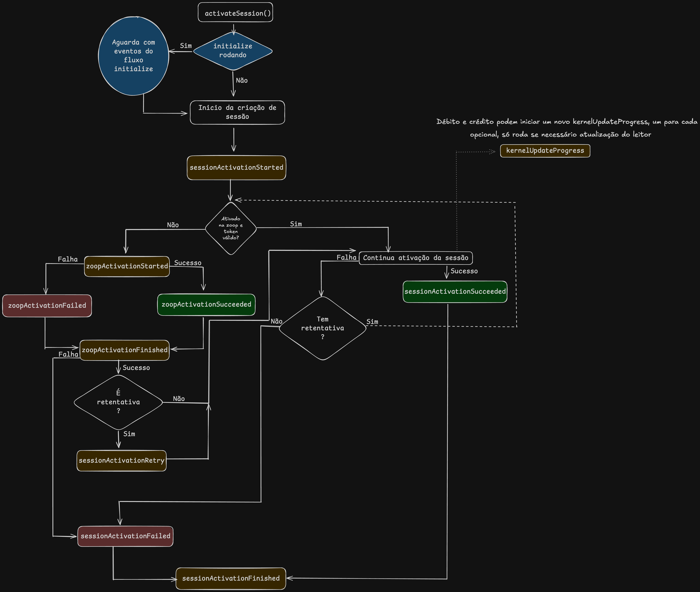Click the zoopActivationFinished node
Viewport: 700px width, 592px height.
[x=124, y=350]
